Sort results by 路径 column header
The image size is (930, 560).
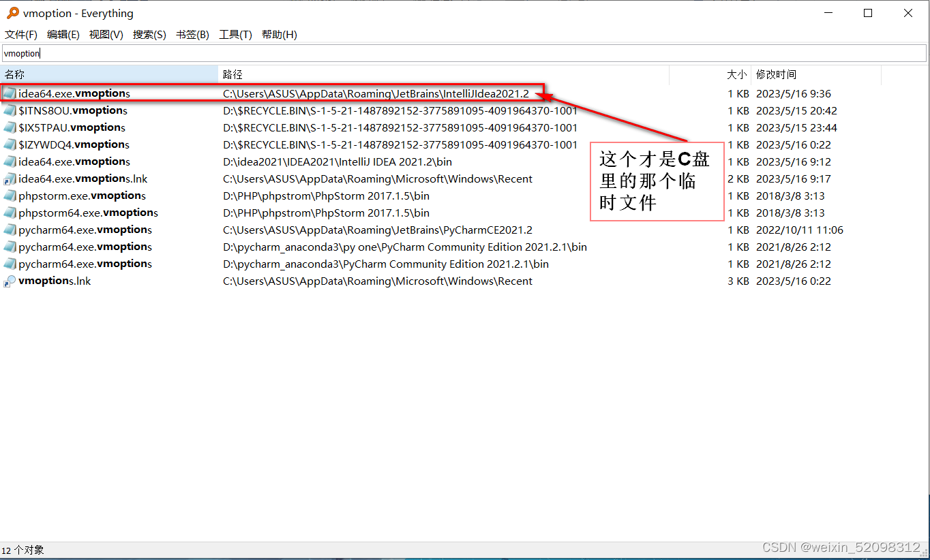tap(443, 74)
